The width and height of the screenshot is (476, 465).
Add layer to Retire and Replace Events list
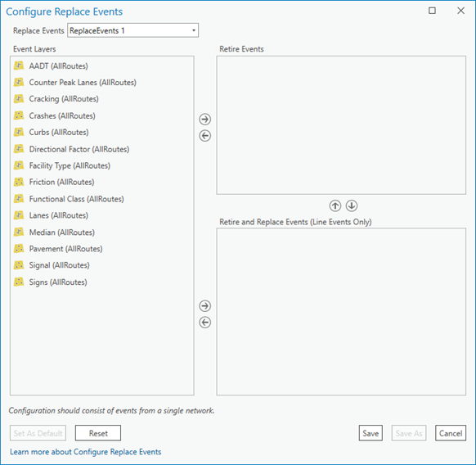point(205,305)
